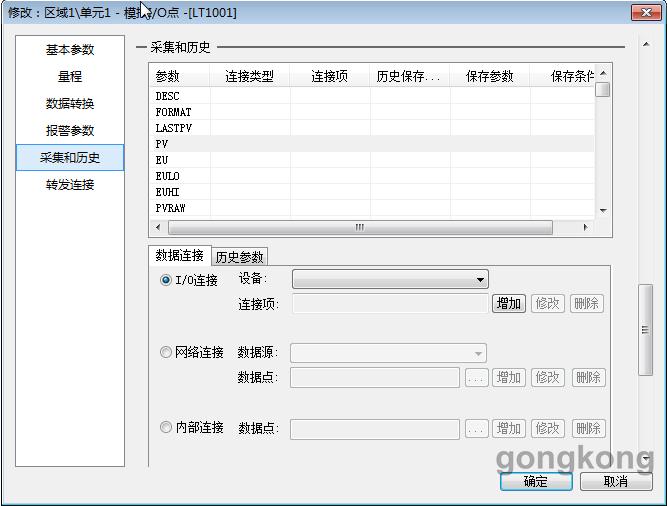Select the EU parameter row
The height and width of the screenshot is (506, 667).
click(x=372, y=160)
